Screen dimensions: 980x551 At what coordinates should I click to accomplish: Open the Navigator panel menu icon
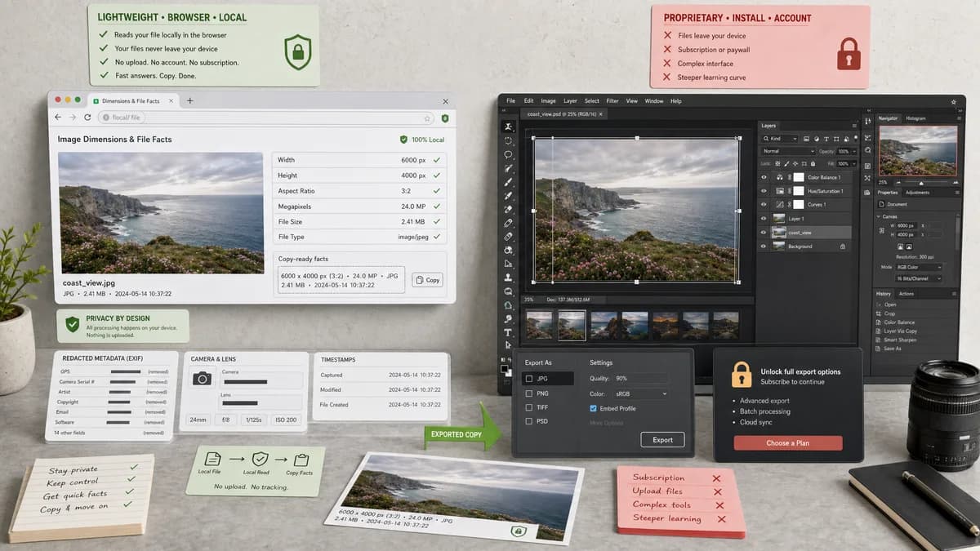[x=959, y=118]
